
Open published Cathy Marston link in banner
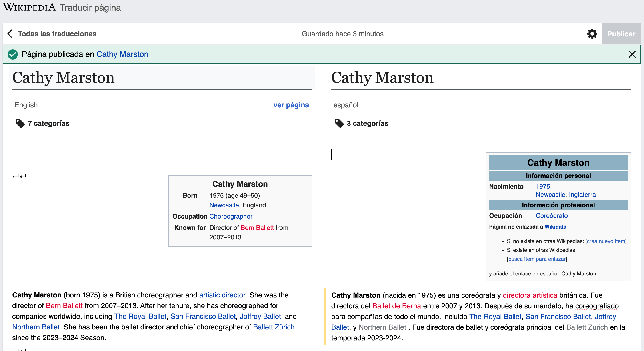122,54
